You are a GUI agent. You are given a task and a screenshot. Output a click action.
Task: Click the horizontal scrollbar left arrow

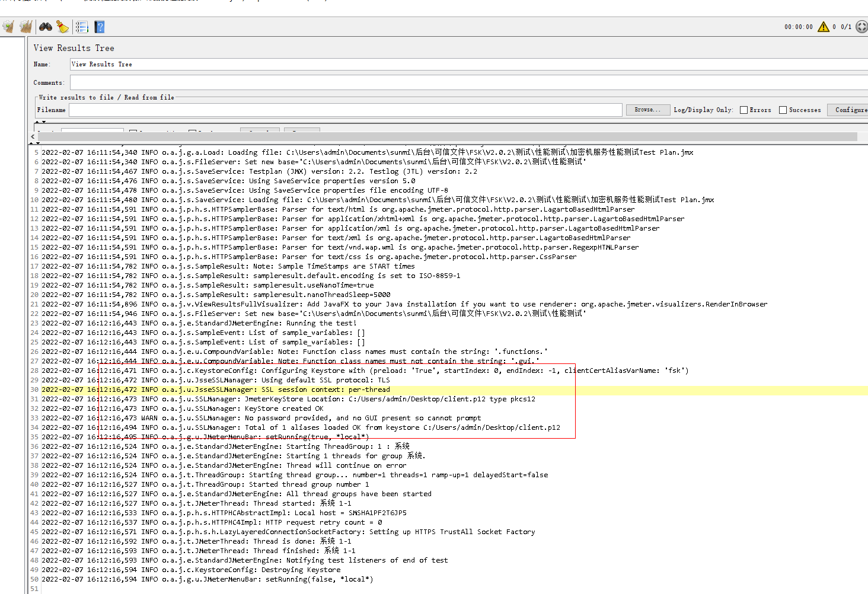[33, 137]
